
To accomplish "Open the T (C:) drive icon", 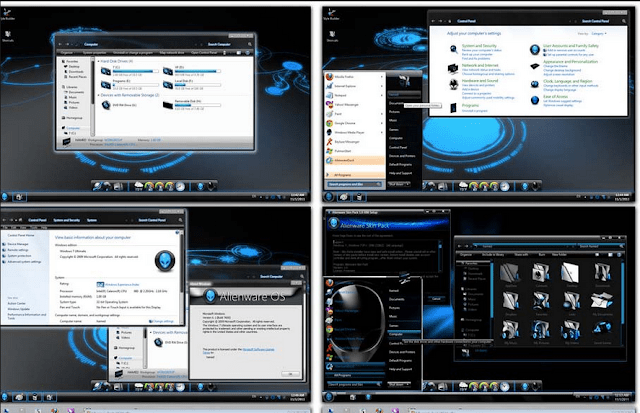I will [106, 71].
